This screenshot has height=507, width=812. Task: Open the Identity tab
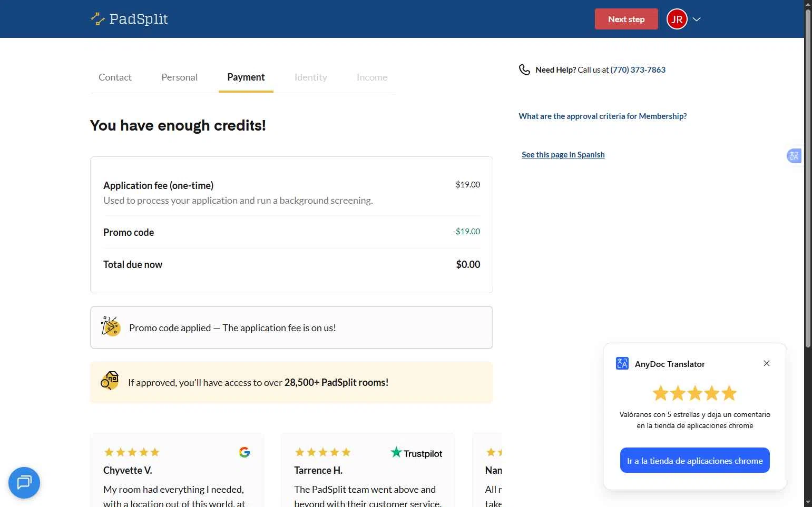coord(310,77)
